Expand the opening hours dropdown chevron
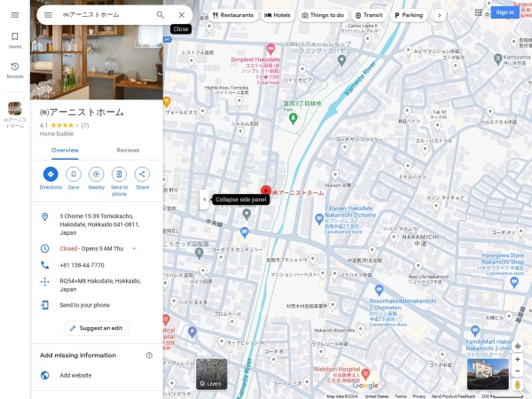 pos(135,248)
